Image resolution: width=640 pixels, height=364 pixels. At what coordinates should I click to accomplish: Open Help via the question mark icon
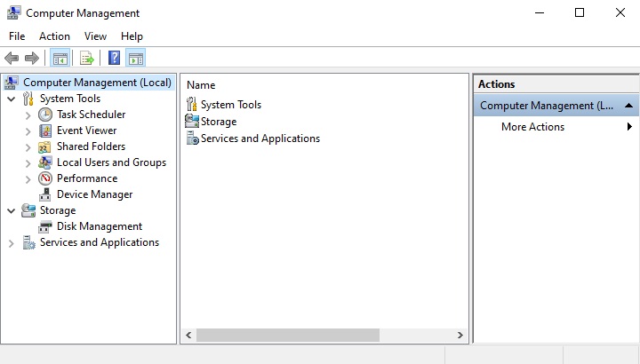[114, 59]
